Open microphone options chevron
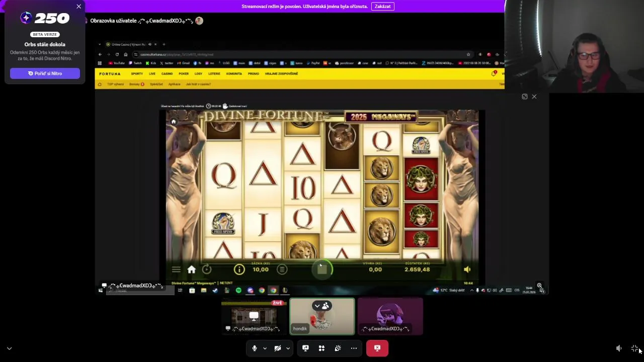The image size is (644, 362). [x=265, y=348]
